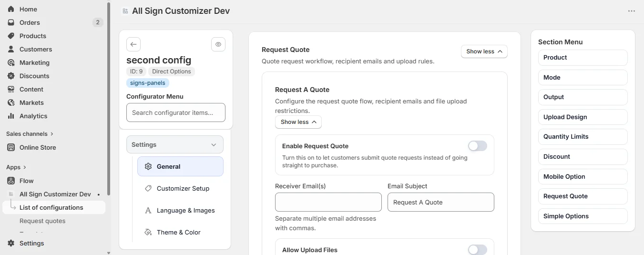Image resolution: width=644 pixels, height=255 pixels.
Task: Click the All Sign Customizer Dev sidebar icon
Action: click(11, 194)
